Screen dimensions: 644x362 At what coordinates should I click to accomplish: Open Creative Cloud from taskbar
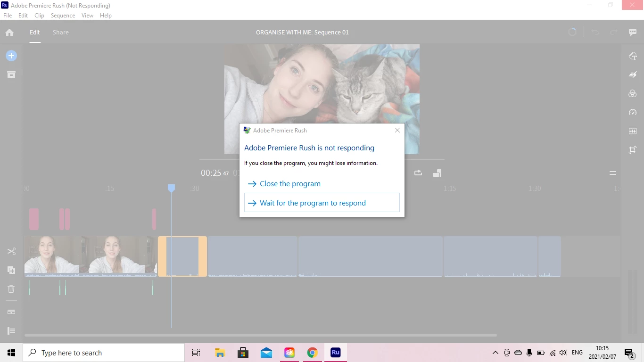coord(289,353)
